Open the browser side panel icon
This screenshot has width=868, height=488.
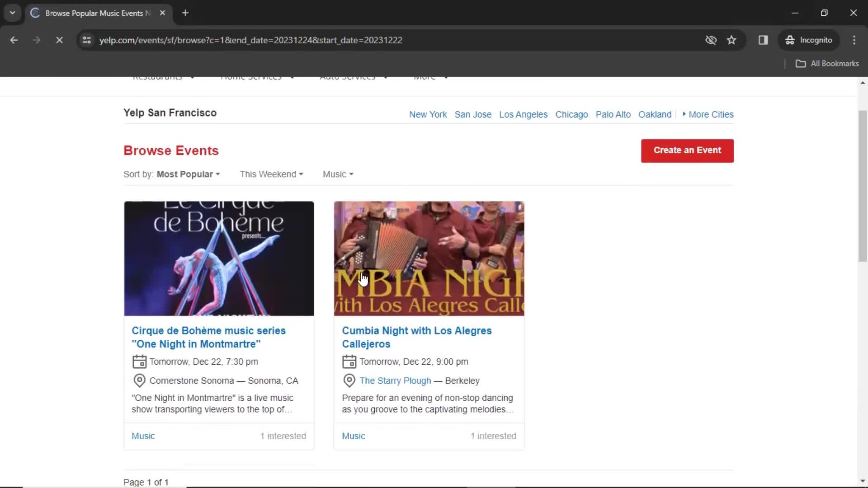(763, 40)
